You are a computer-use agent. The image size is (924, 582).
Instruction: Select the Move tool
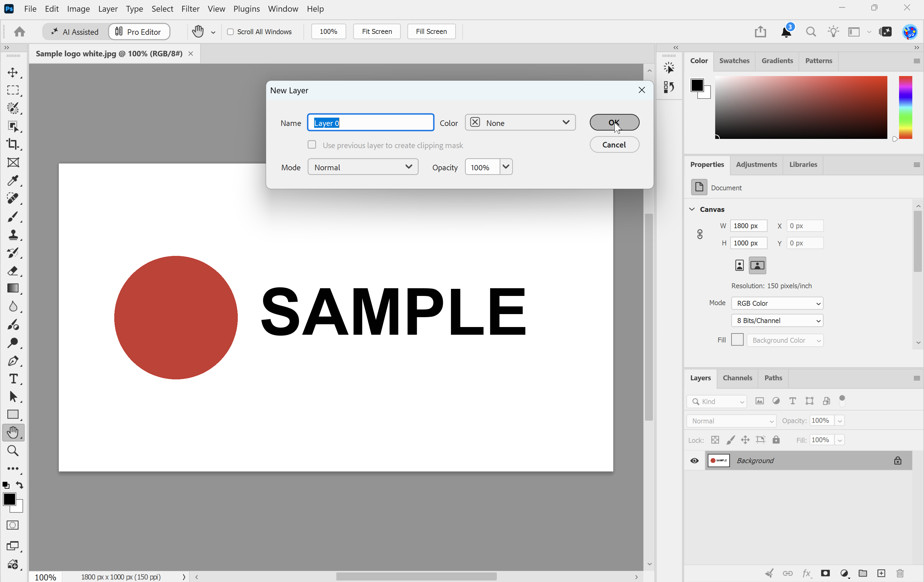pos(13,72)
